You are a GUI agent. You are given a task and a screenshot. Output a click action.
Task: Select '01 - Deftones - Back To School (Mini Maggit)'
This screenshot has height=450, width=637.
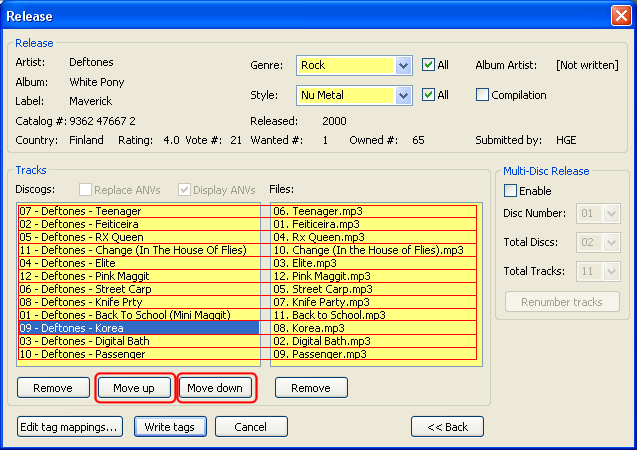pyautogui.click(x=139, y=315)
